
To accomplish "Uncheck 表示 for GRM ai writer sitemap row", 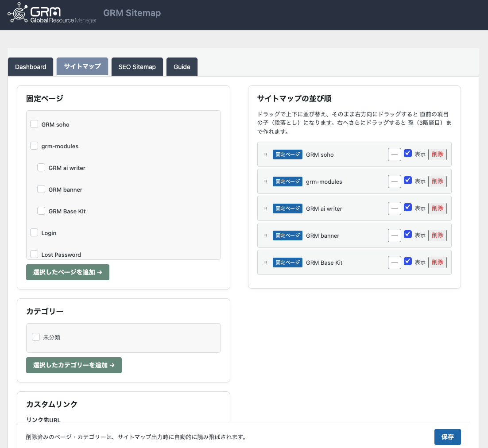I will [x=408, y=208].
